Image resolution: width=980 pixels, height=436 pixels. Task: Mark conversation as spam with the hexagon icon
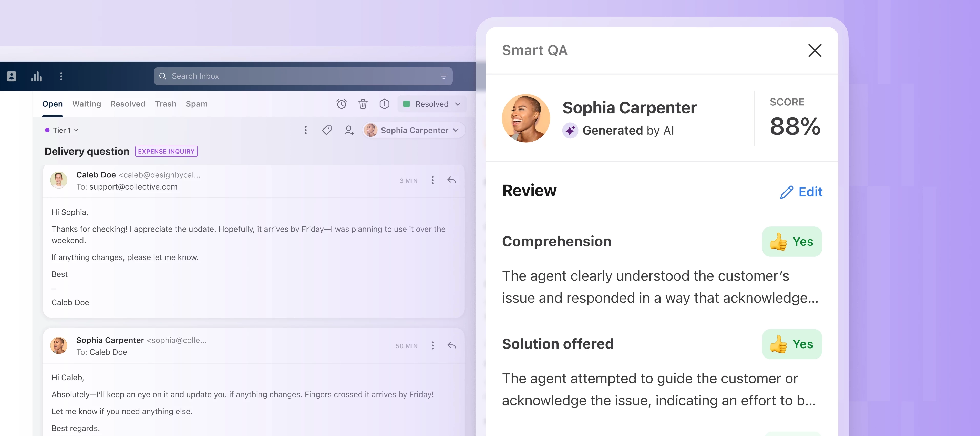(384, 104)
